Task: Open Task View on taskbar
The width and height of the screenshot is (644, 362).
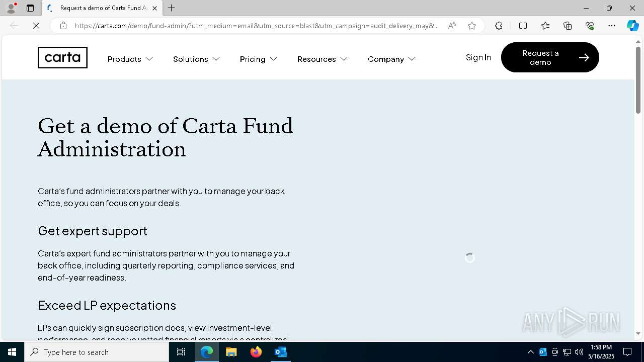Action: [181, 352]
